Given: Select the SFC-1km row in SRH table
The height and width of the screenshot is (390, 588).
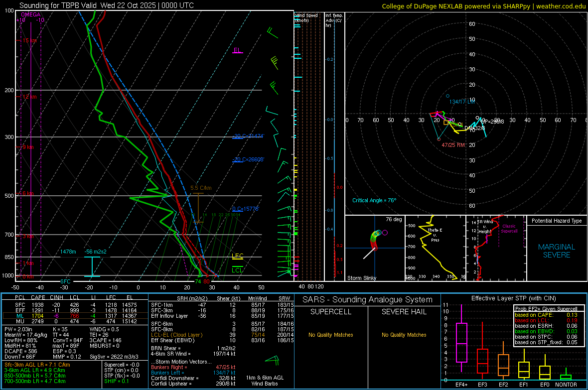Looking at the screenshot, I should pos(222,305).
